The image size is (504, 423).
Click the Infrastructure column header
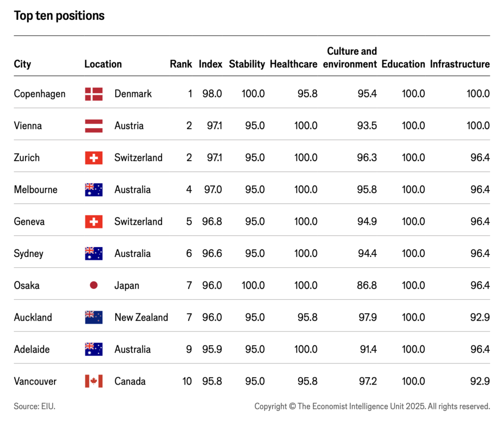coord(460,64)
